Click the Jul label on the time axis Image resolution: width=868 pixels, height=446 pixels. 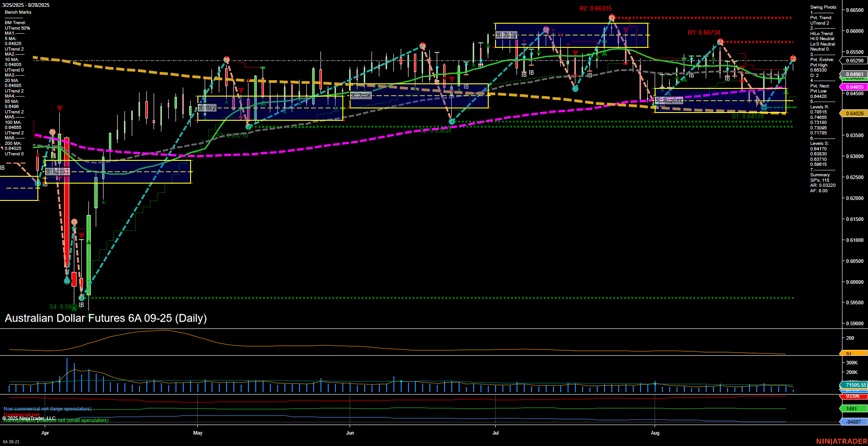[x=496, y=433]
